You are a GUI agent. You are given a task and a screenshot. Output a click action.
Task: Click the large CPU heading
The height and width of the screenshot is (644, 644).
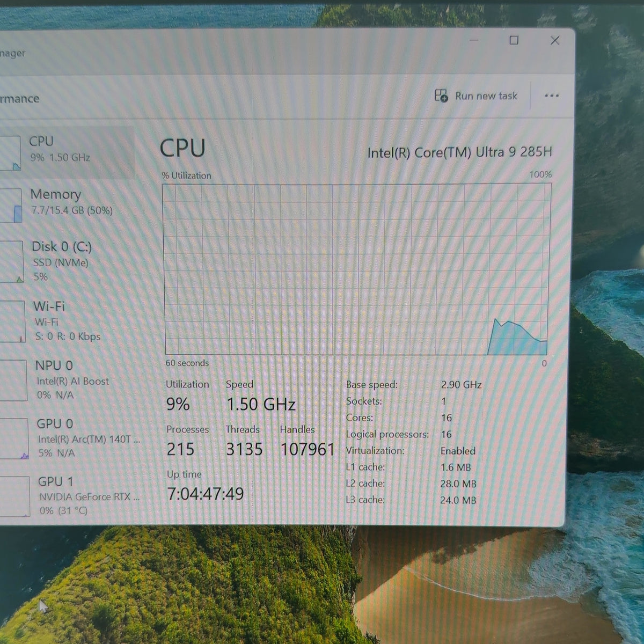coord(182,148)
